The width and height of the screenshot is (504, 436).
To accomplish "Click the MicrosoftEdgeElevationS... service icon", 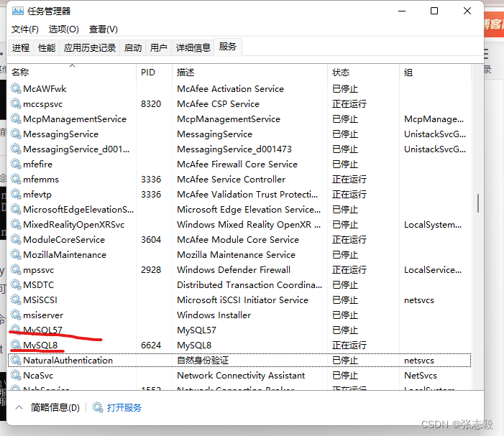I will point(16,209).
